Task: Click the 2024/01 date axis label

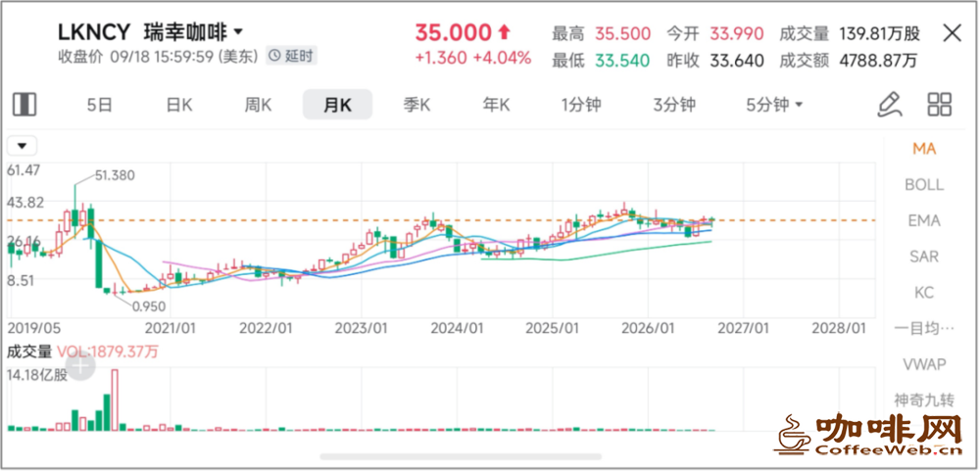Action: (x=459, y=327)
